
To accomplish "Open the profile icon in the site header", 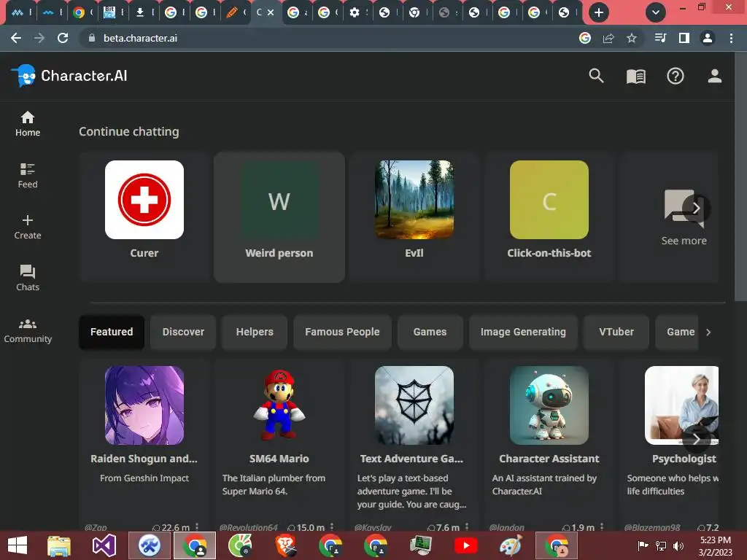I will point(714,76).
